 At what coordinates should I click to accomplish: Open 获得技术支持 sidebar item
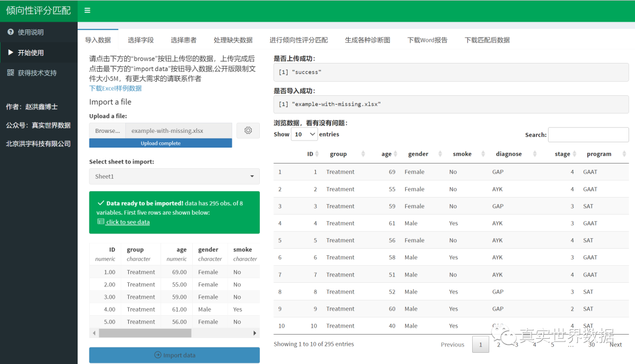pos(38,73)
